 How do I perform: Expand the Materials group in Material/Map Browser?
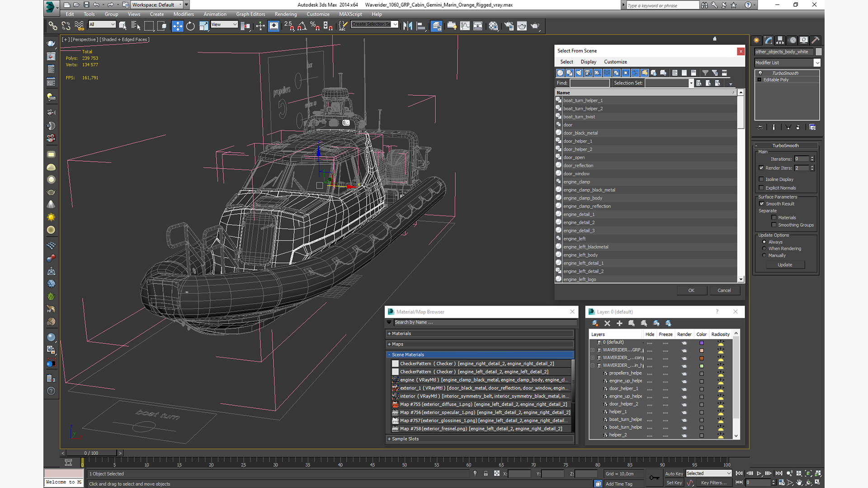point(389,334)
